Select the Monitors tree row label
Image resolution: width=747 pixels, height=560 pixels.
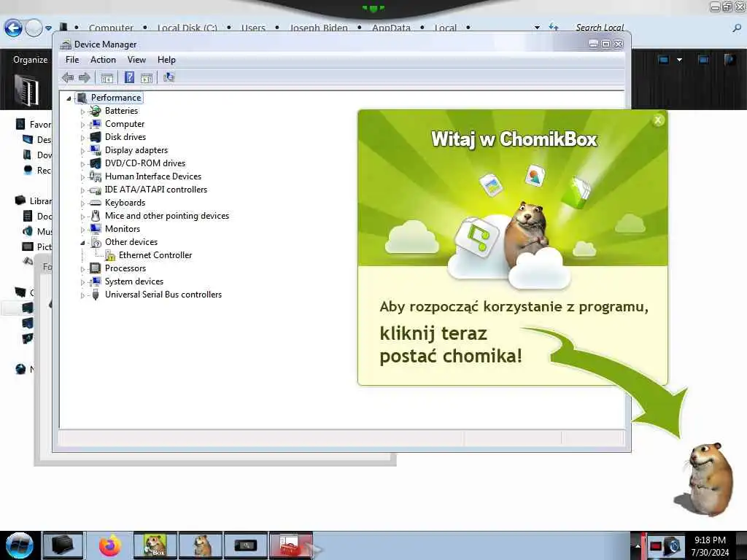click(x=123, y=229)
